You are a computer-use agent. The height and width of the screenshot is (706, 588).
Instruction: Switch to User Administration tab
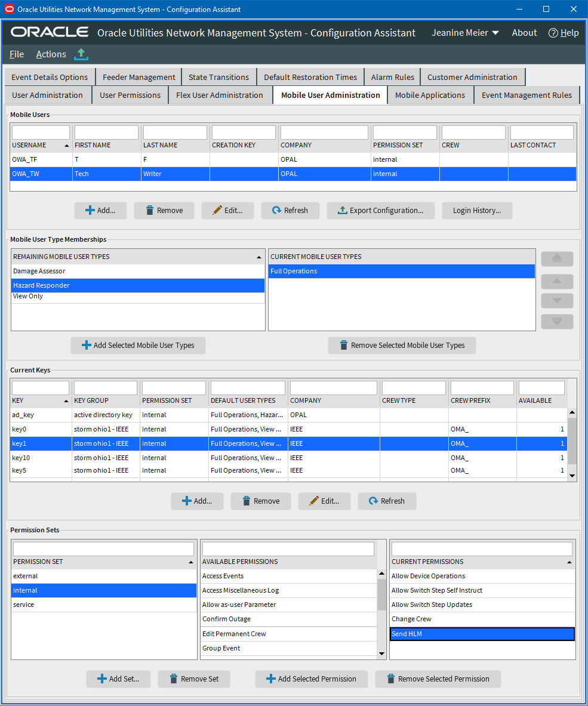click(x=47, y=95)
